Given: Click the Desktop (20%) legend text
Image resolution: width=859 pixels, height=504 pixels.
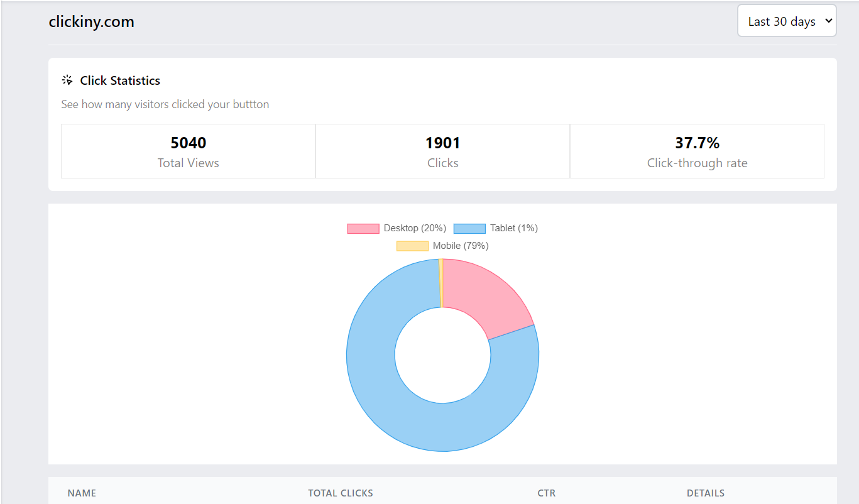Looking at the screenshot, I should [415, 228].
